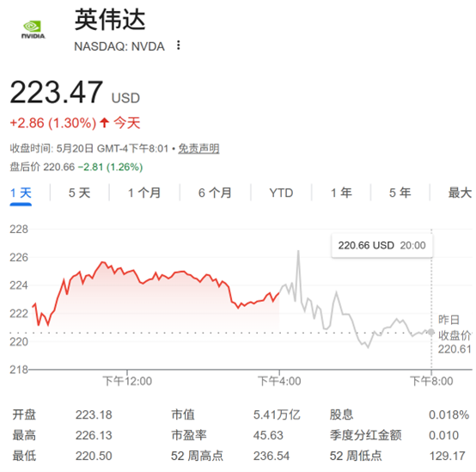Image resolution: width=476 pixels, height=472 pixels.
Task: Click the 下午4:00 axis marker
Action: click(279, 381)
